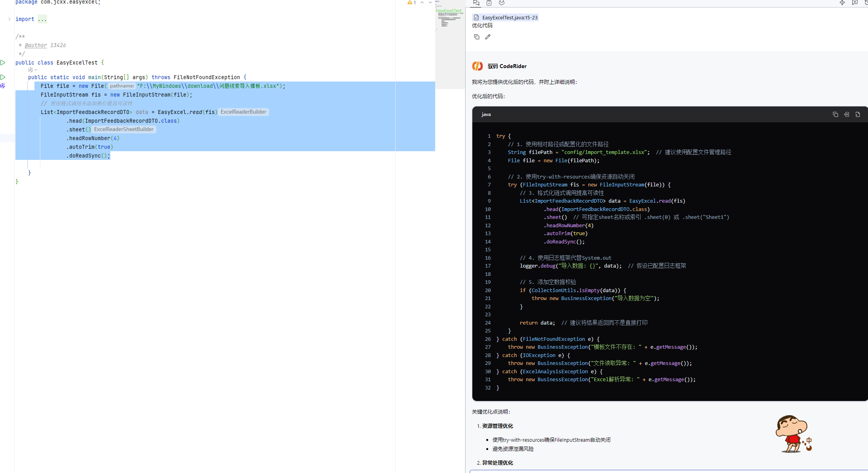Image resolution: width=868 pixels, height=473 pixels.
Task: Start a new chat with the plus bubble icon
Action: [x=855, y=3]
